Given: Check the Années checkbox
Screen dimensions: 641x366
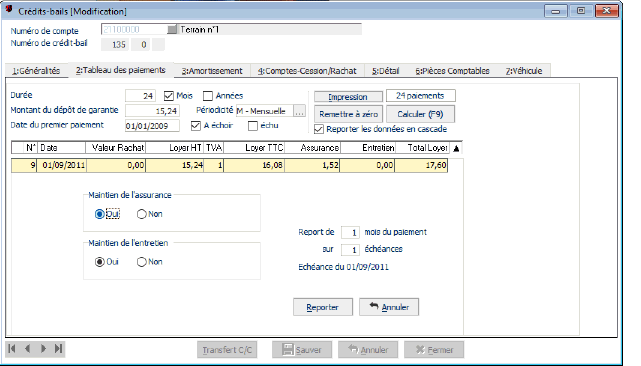Looking at the screenshot, I should pyautogui.click(x=208, y=96).
